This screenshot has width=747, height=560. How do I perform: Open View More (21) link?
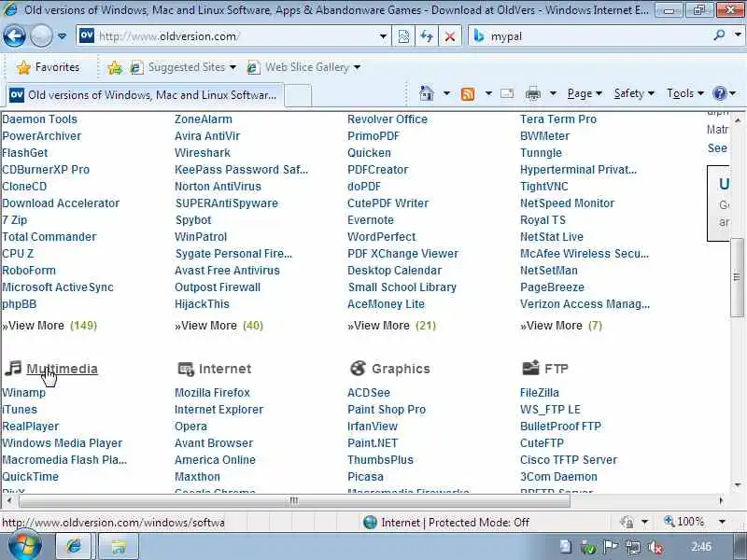(391, 325)
